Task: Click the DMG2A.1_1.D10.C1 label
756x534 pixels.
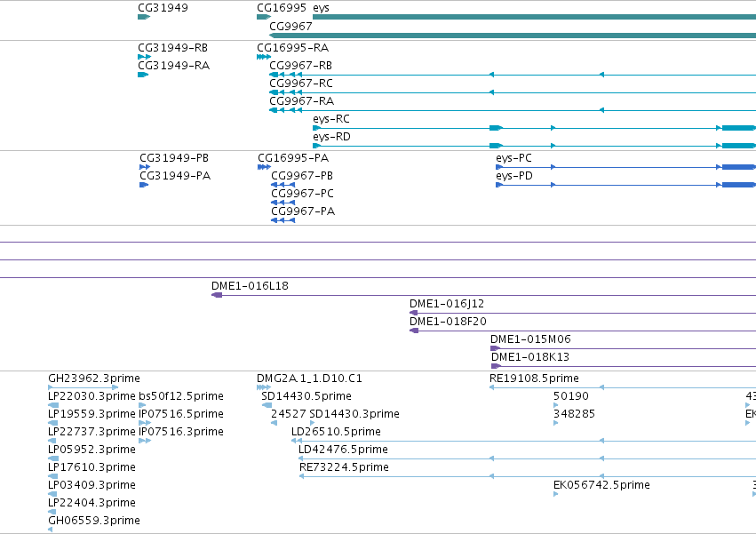Action: [x=309, y=379]
